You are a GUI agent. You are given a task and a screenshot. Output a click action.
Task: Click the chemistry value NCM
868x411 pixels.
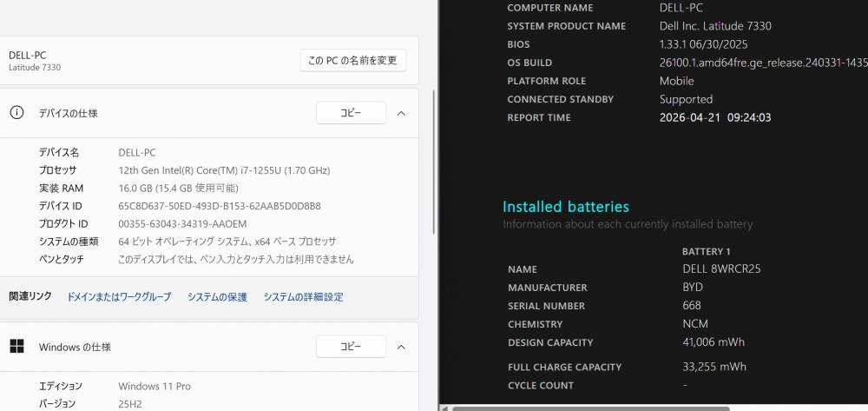click(x=695, y=323)
